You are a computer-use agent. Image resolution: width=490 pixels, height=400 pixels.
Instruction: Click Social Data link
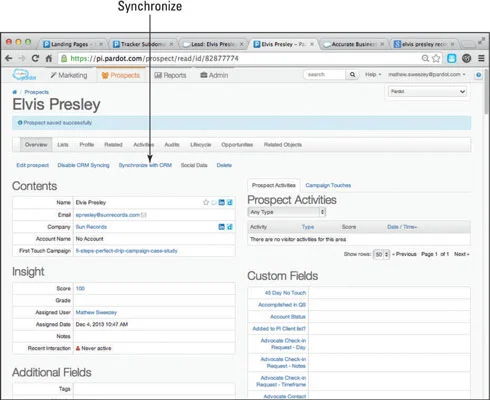click(194, 165)
